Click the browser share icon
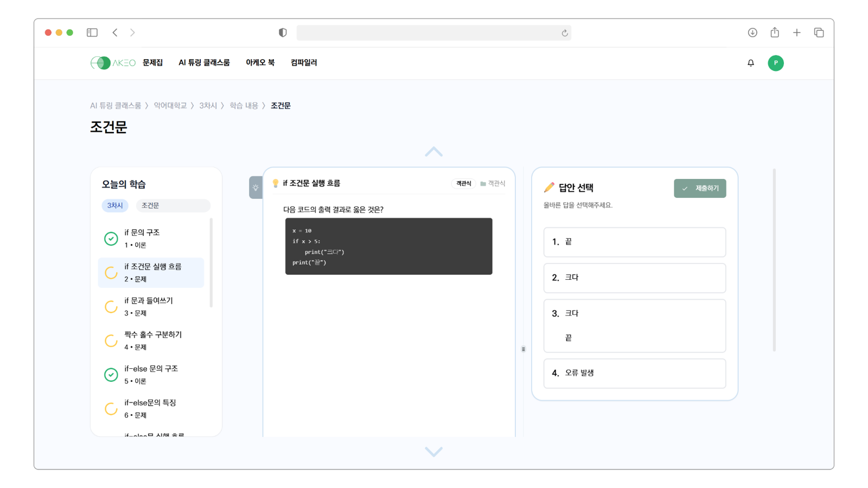The height and width of the screenshot is (488, 868). 775,33
